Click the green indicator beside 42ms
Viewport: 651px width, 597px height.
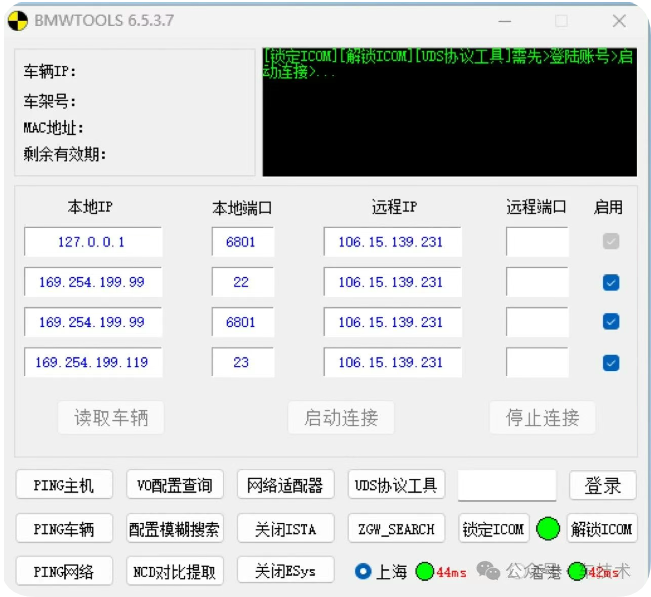pos(577,572)
